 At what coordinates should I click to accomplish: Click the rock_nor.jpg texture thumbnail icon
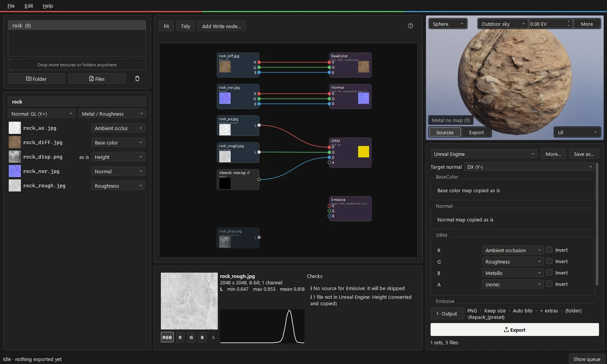click(15, 171)
